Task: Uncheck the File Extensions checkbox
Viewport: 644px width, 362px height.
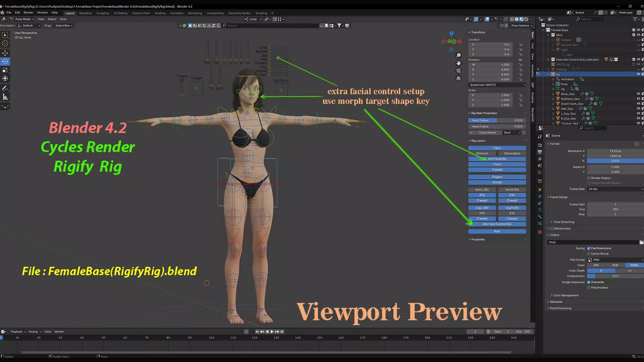Action: pyautogui.click(x=589, y=248)
